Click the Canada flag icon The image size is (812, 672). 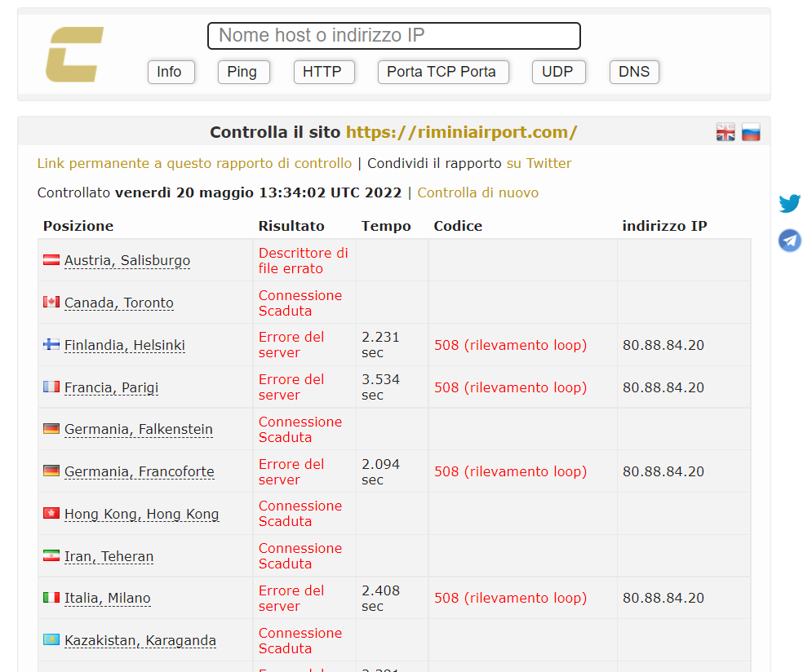[x=51, y=303]
